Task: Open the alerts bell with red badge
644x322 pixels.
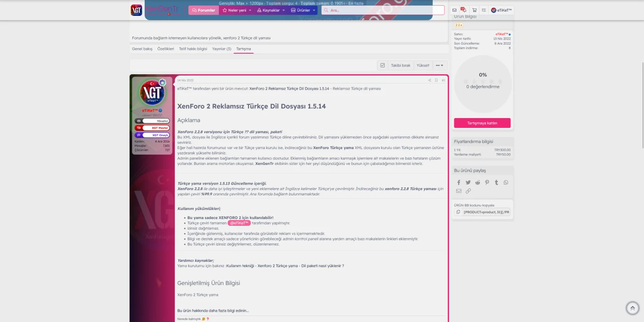Action: 464,10
